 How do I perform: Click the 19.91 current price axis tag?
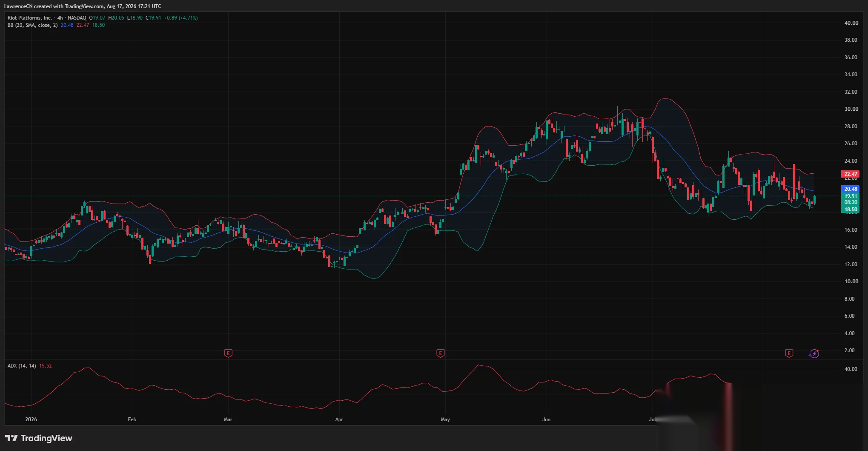851,196
